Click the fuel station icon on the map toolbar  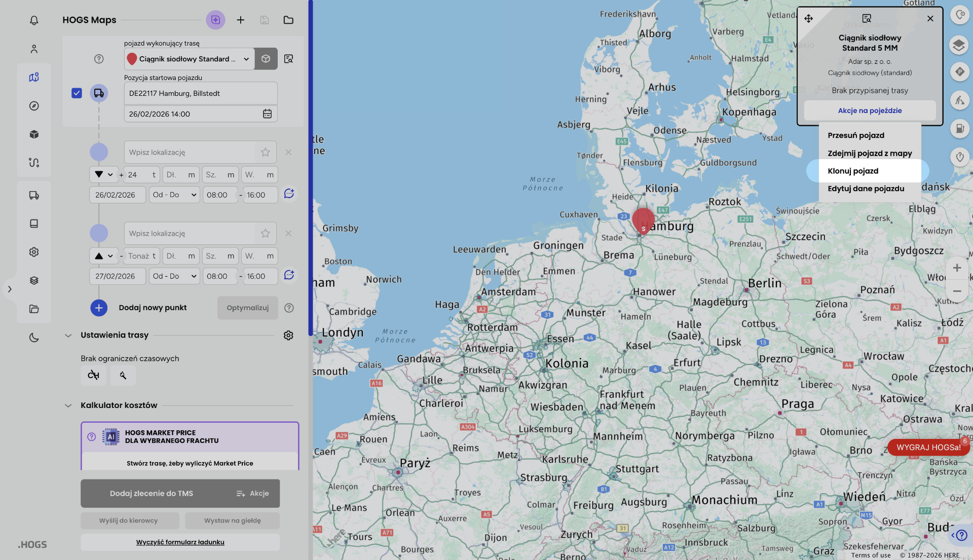pyautogui.click(x=959, y=129)
